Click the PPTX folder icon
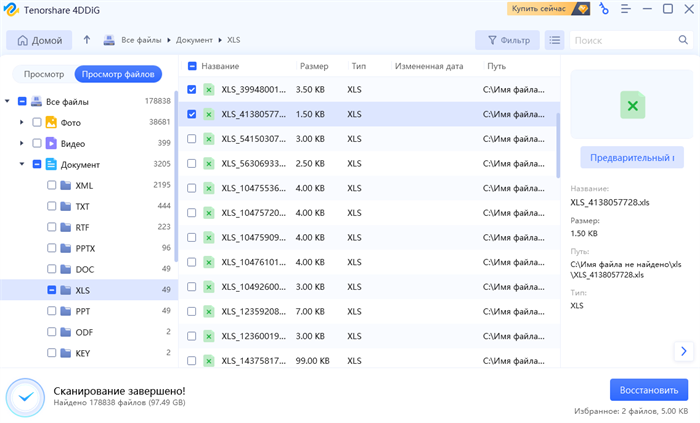700x423 pixels. click(x=66, y=248)
